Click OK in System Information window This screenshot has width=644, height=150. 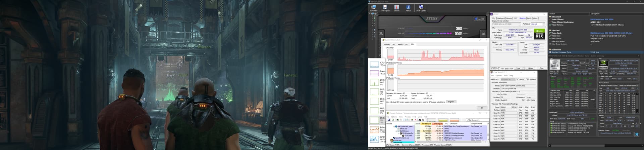[x=482, y=108]
